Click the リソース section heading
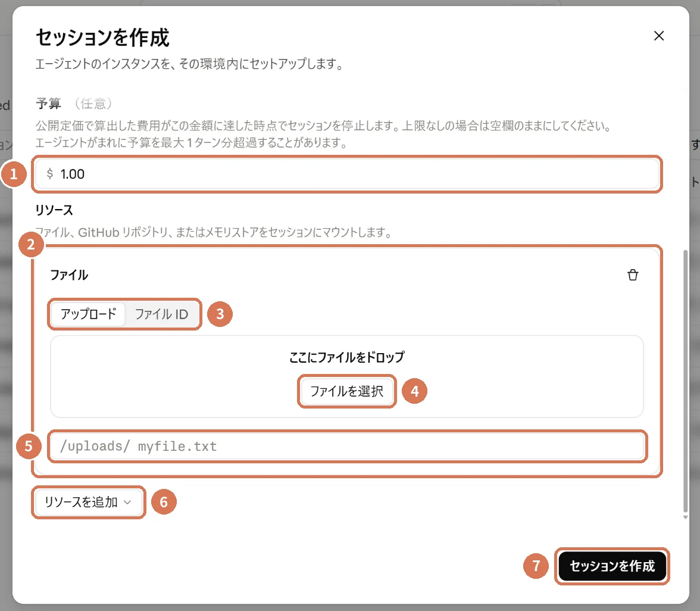Viewport: 700px width, 611px height. click(x=54, y=210)
